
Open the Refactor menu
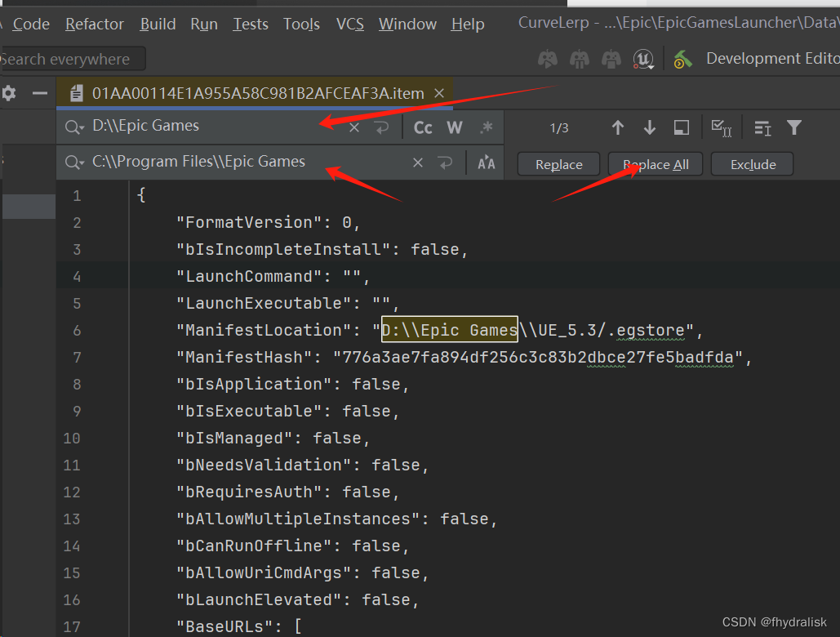tap(95, 24)
